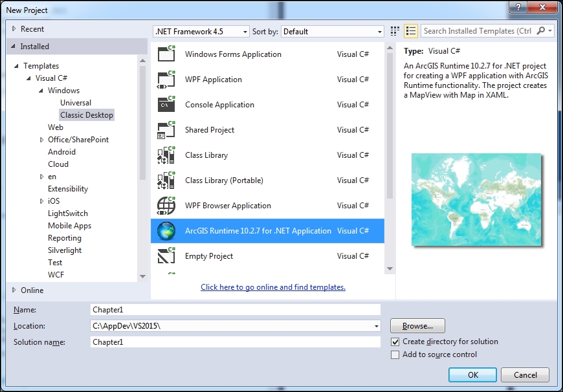Click the Browse... button

[417, 326]
